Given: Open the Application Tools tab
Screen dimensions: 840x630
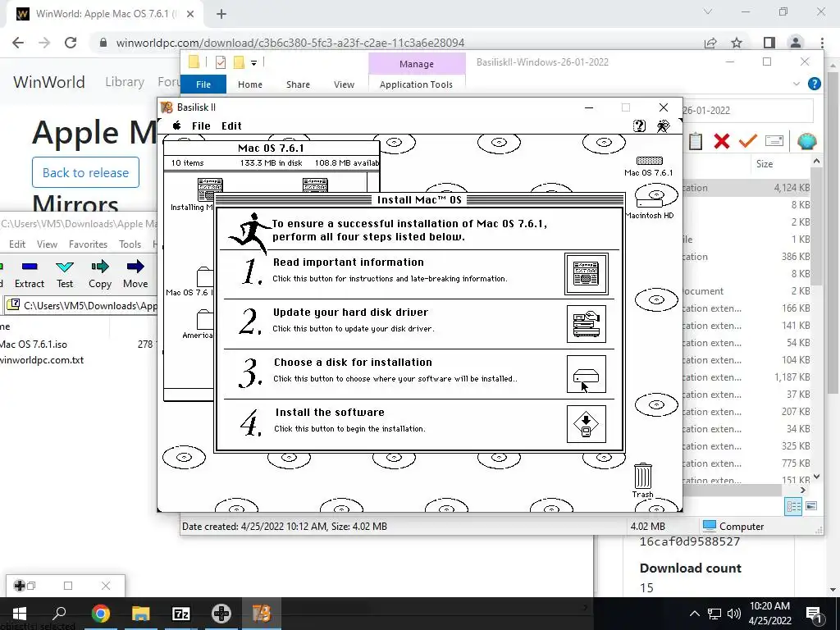Looking at the screenshot, I should [x=416, y=84].
